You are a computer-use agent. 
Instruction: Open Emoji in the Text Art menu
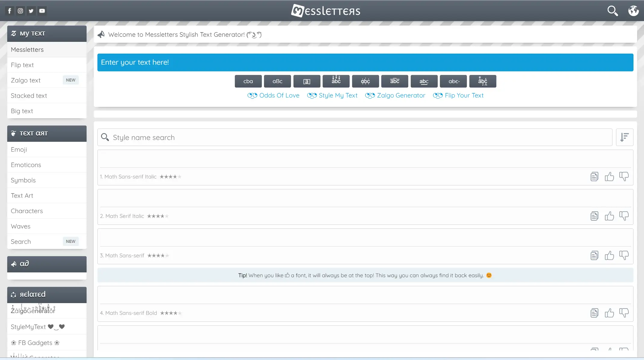[47, 150]
